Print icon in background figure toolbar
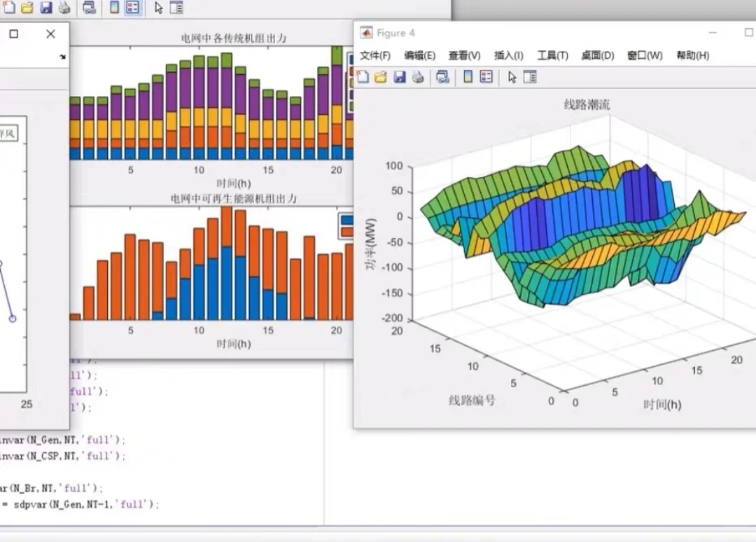 [64, 8]
